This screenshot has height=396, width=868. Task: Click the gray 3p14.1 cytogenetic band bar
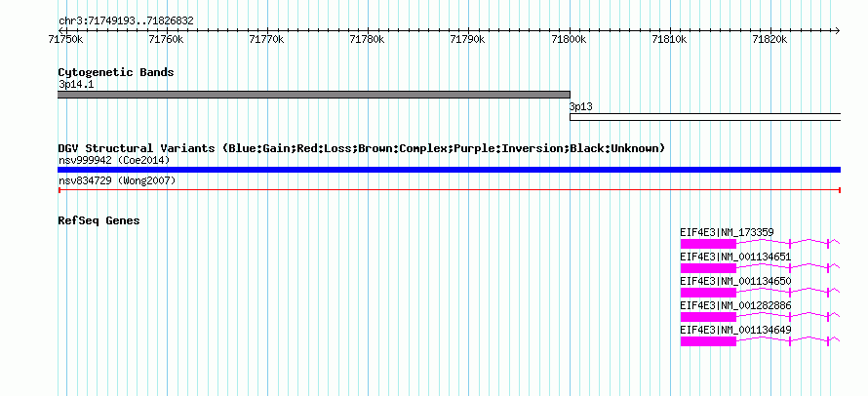314,95
